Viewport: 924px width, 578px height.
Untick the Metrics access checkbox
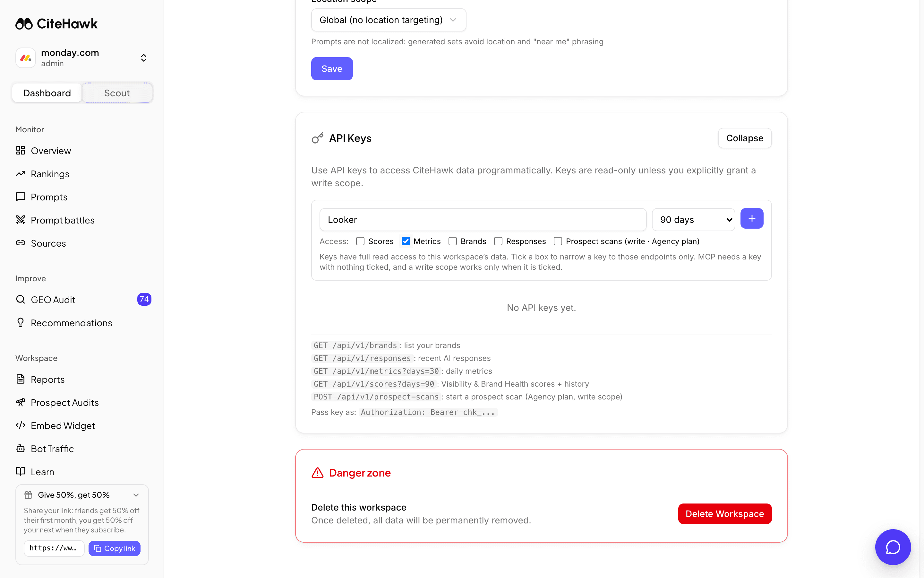pos(406,241)
